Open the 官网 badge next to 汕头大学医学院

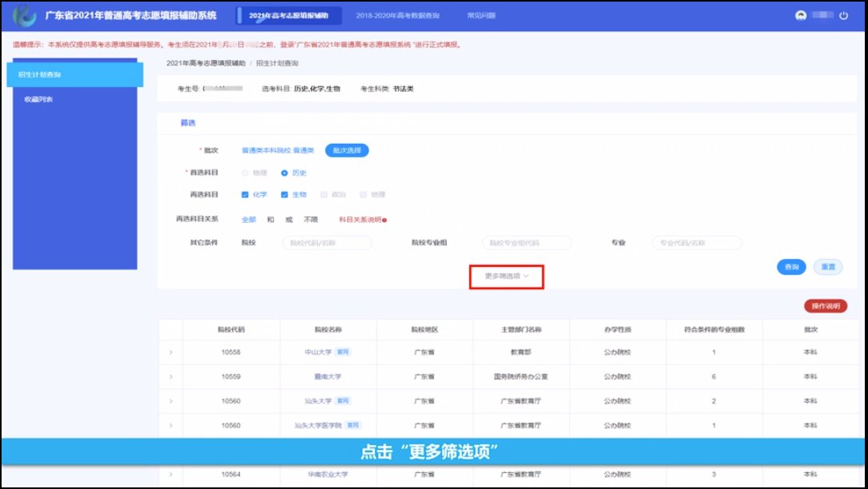coord(354,425)
